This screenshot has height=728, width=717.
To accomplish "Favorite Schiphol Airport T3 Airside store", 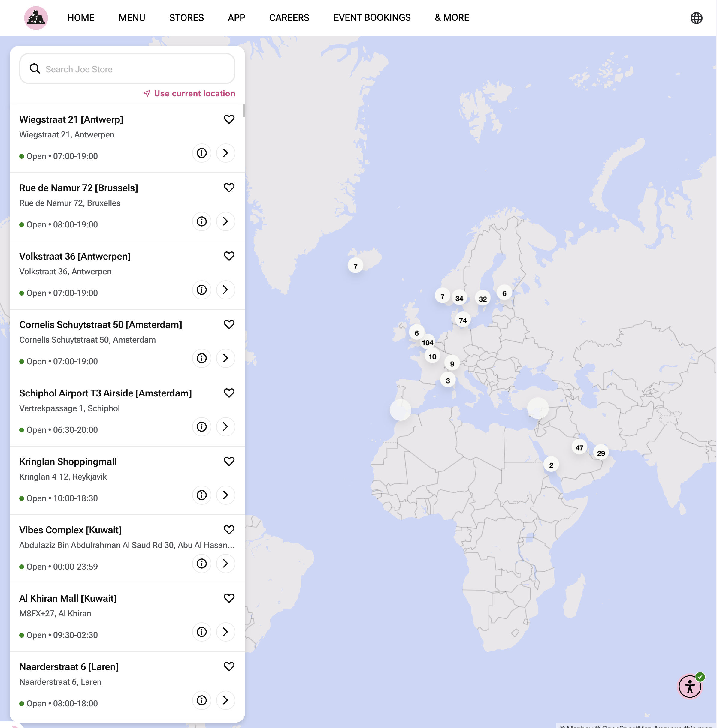I will click(x=229, y=393).
